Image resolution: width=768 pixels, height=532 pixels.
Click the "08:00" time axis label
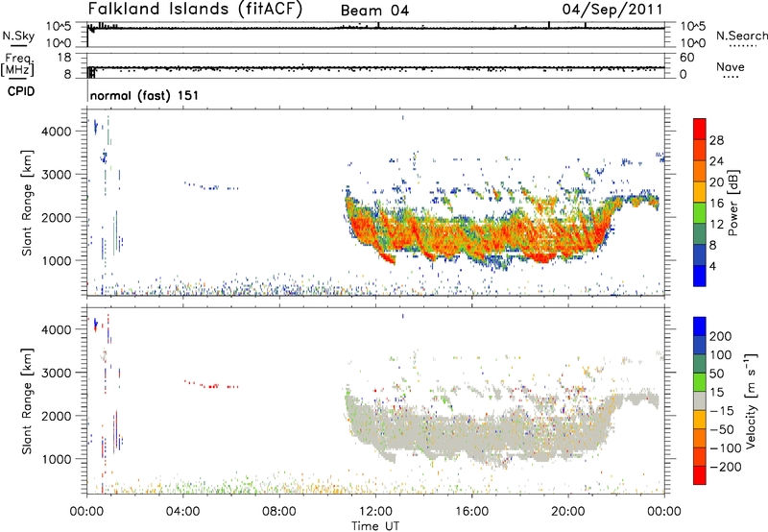(x=279, y=512)
